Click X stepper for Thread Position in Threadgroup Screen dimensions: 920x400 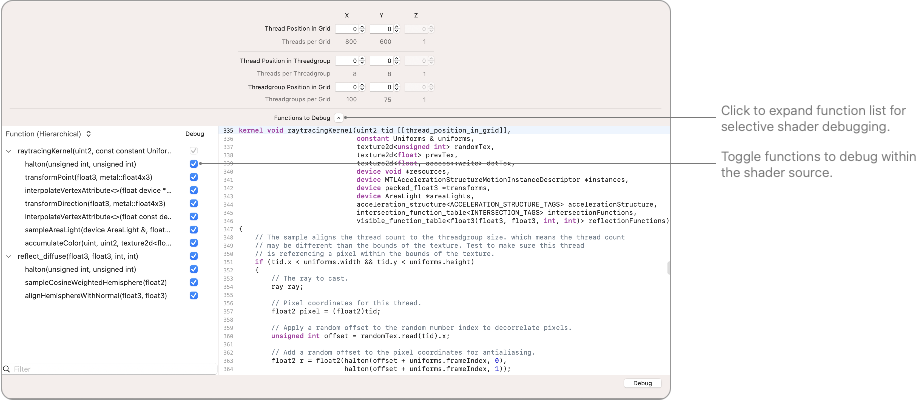[x=362, y=61]
